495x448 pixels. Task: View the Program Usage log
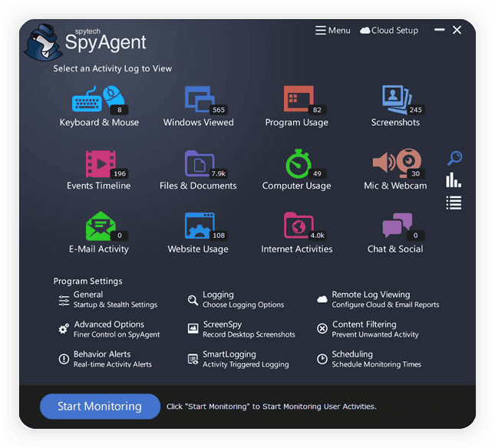click(296, 107)
